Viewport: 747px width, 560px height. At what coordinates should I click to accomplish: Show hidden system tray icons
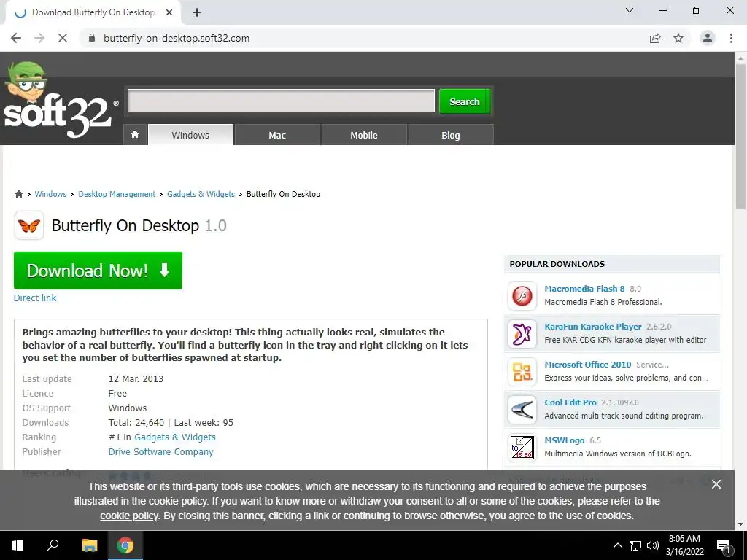(617, 545)
